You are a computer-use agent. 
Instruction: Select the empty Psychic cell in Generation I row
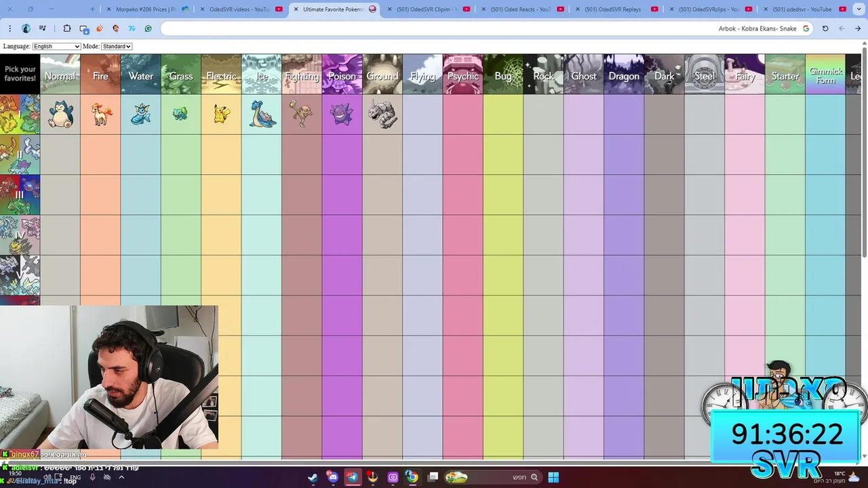pos(463,115)
